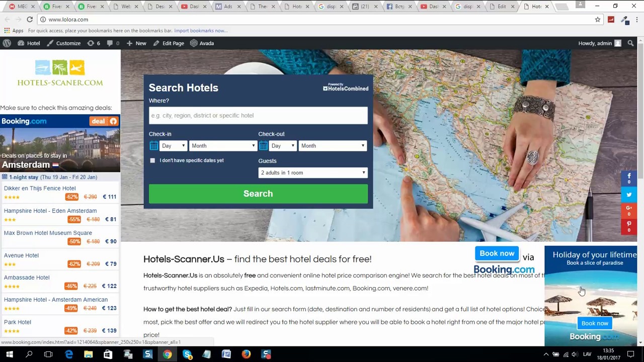644x362 pixels.
Task: Click the Hotel site dashboard icon
Action: click(21, 43)
